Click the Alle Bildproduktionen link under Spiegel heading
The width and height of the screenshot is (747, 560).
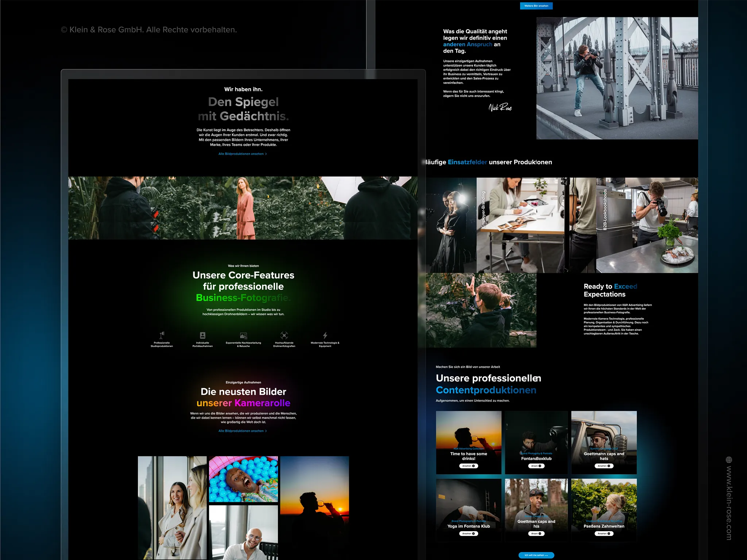click(243, 154)
